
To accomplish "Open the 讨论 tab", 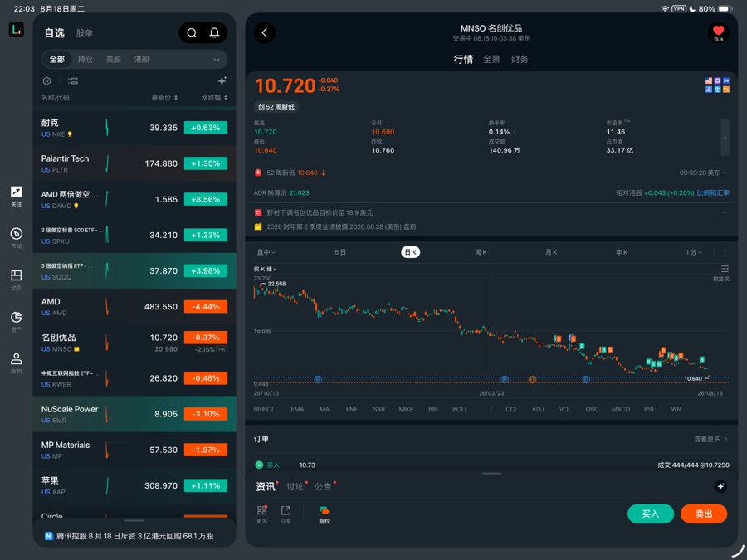I will pyautogui.click(x=295, y=487).
